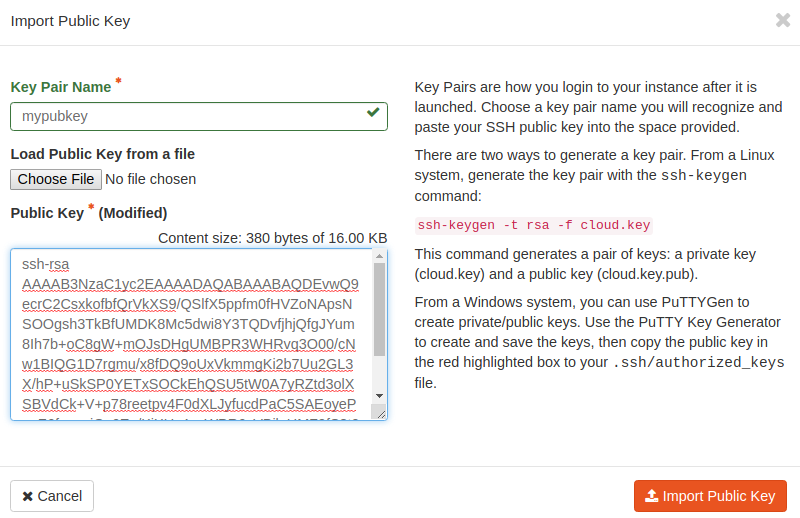This screenshot has height=518, width=800.
Task: Click the Cancel button
Action: [x=52, y=496]
